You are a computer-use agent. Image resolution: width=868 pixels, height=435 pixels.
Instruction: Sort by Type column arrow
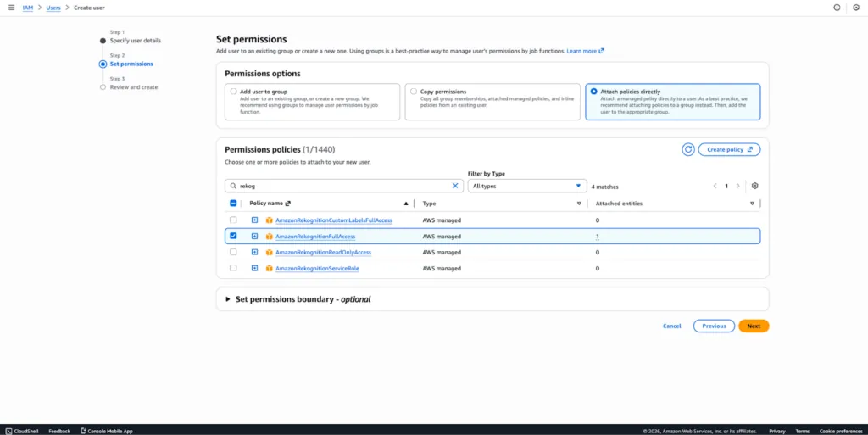(x=579, y=204)
